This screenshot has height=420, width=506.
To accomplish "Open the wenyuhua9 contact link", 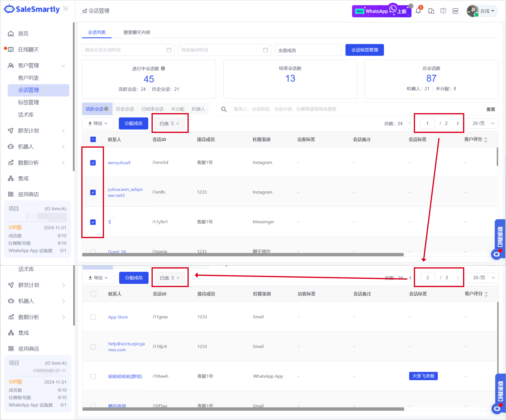I will pyautogui.click(x=119, y=163).
